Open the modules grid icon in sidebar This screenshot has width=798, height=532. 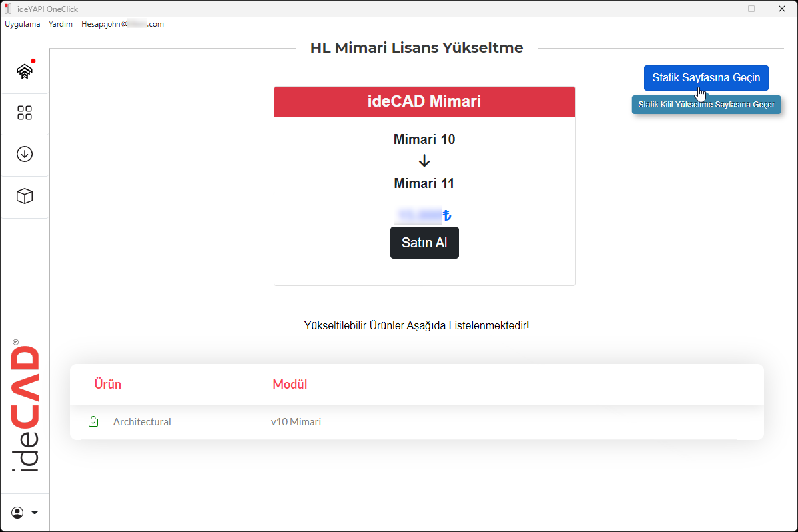point(25,113)
